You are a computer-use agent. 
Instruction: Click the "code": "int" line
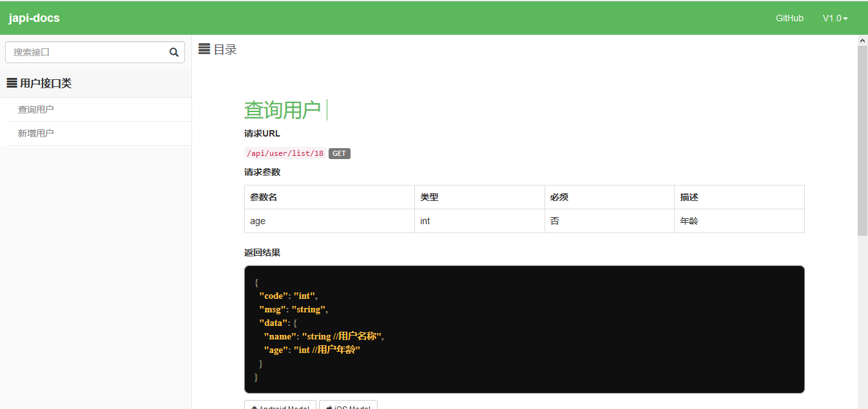[289, 296]
